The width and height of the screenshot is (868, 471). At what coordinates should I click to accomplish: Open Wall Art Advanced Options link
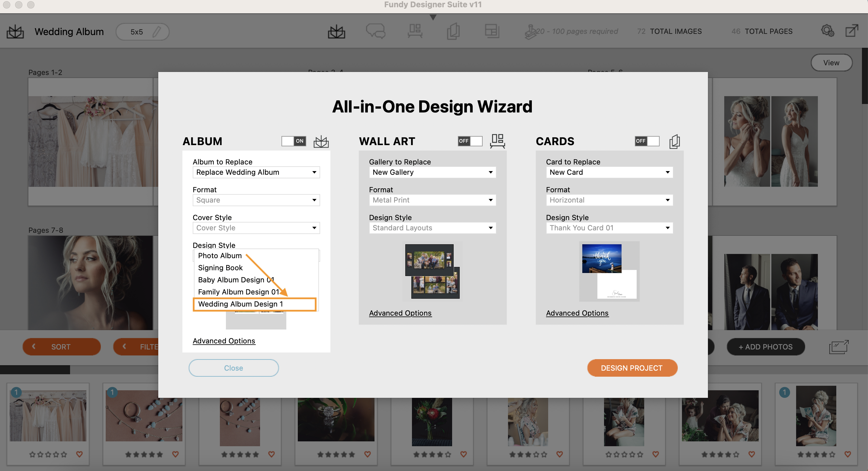point(400,313)
